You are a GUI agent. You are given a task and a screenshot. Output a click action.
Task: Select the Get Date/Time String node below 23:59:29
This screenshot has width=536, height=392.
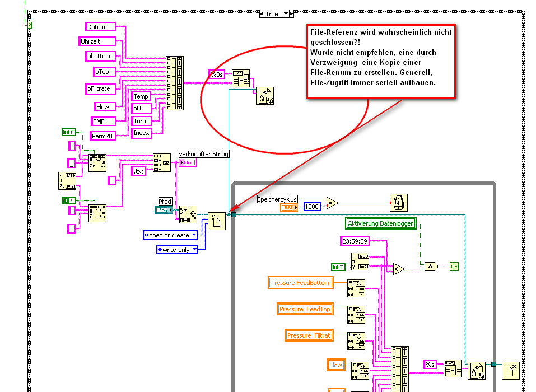pyautogui.click(x=360, y=262)
